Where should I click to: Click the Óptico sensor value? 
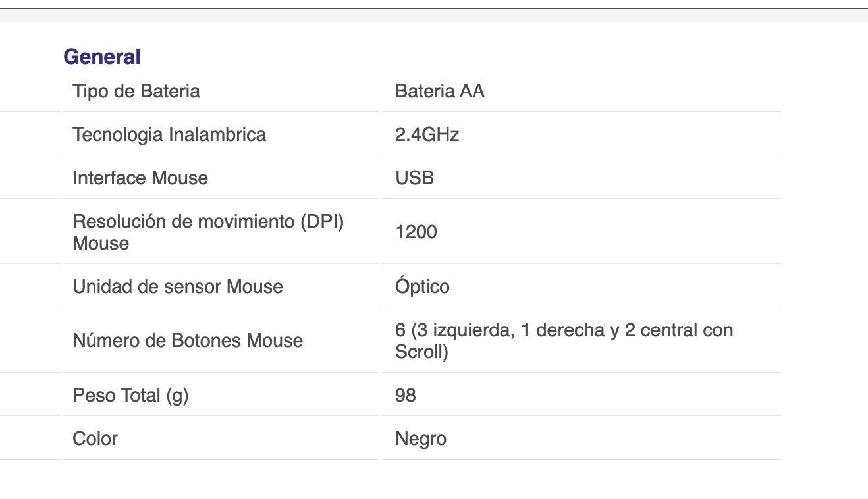tap(423, 286)
